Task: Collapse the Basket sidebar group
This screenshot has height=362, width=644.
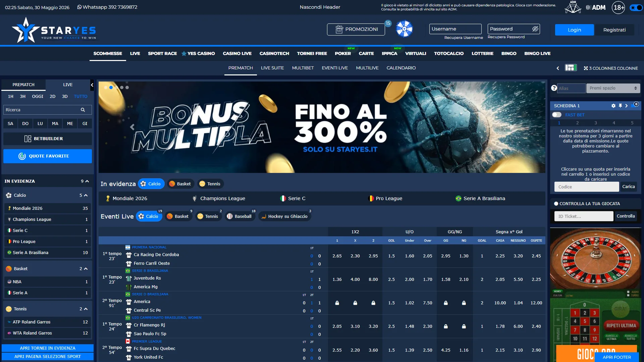Action: (x=86, y=269)
